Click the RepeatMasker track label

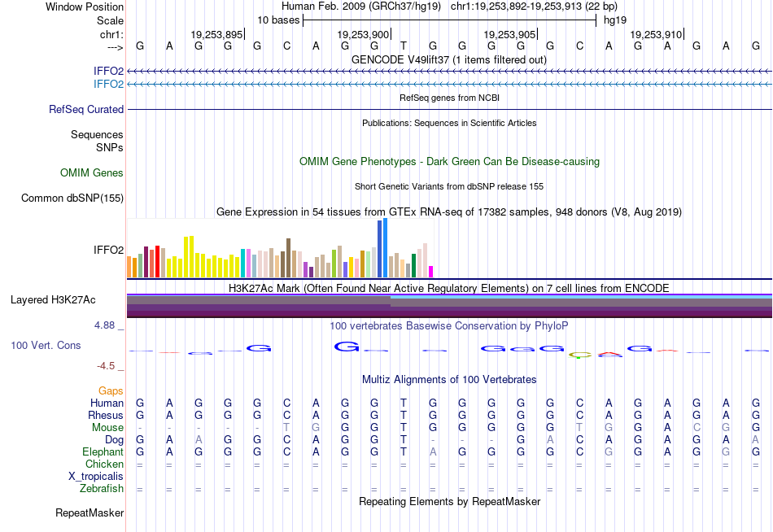(x=90, y=512)
